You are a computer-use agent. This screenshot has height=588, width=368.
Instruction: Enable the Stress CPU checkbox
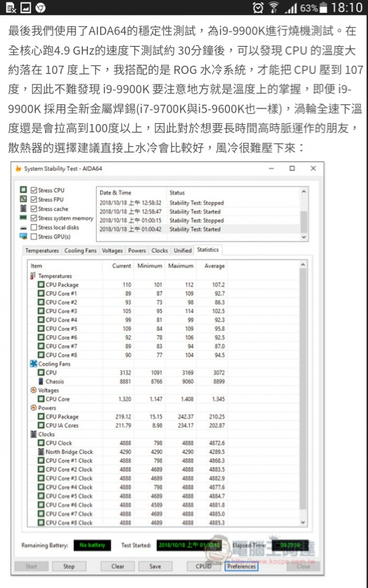click(x=34, y=190)
